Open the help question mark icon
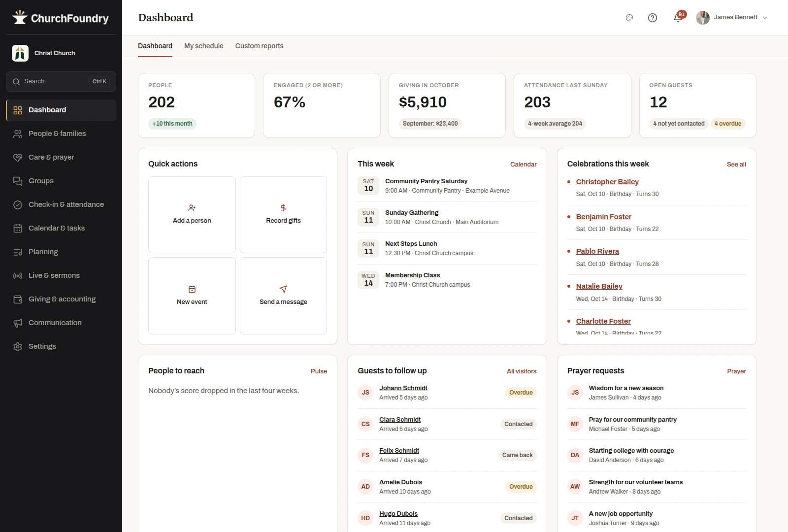 [x=653, y=18]
